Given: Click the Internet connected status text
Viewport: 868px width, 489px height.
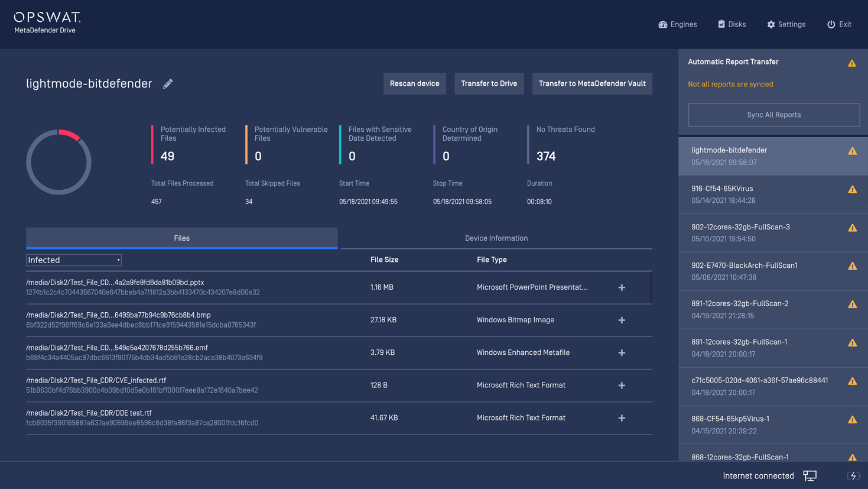Looking at the screenshot, I should click(x=758, y=476).
